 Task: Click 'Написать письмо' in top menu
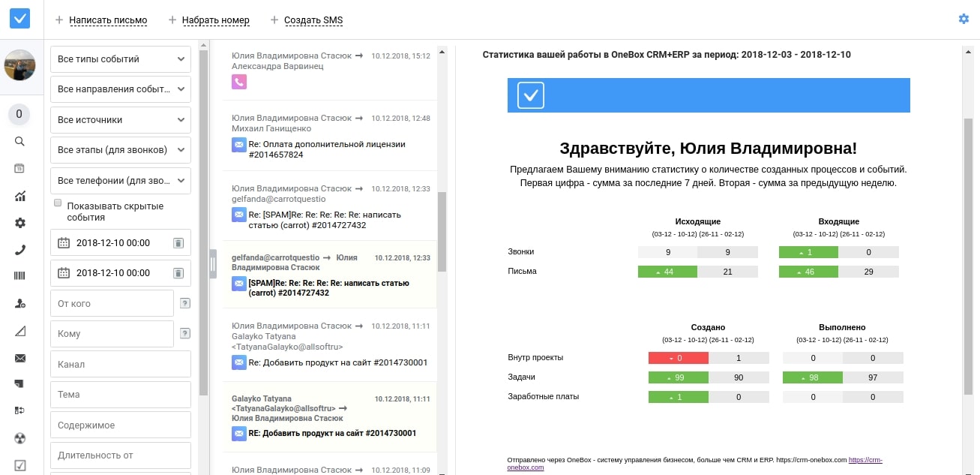click(108, 20)
